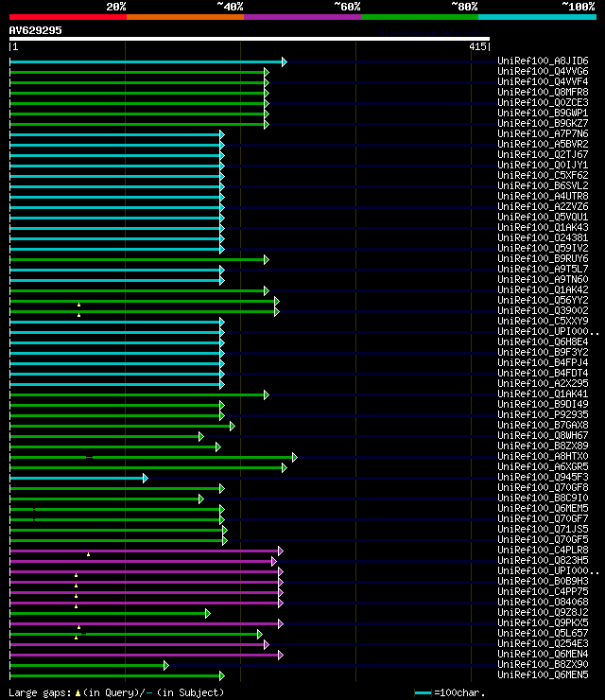
Task: Click the cyan ~100% identity legend segment
Action: 537,17
